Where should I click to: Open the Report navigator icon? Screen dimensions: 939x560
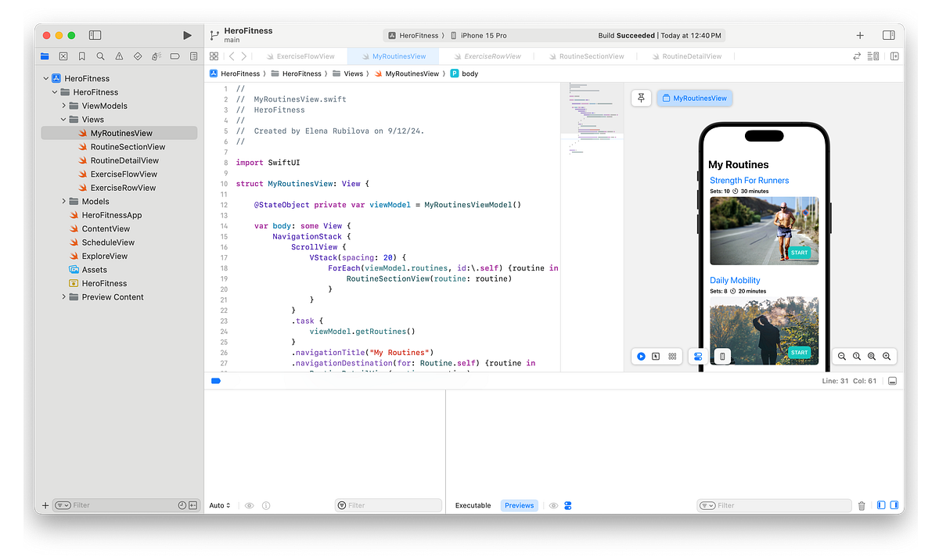[193, 56]
